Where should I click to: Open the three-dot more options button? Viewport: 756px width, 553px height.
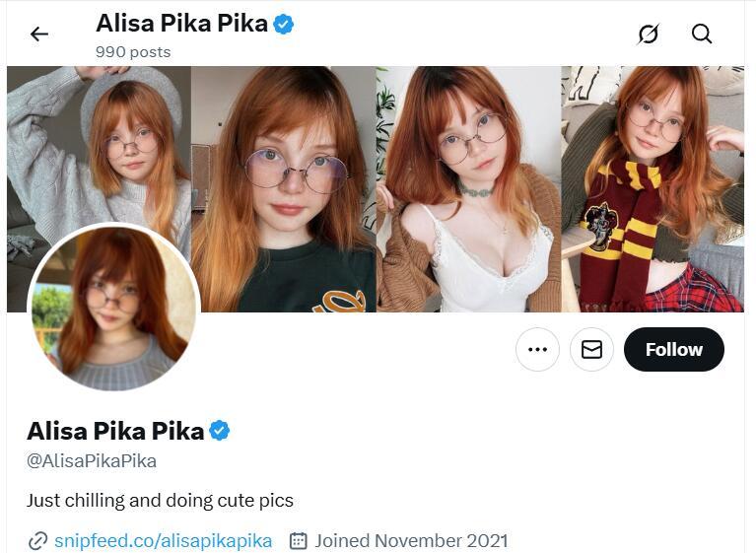pos(537,350)
